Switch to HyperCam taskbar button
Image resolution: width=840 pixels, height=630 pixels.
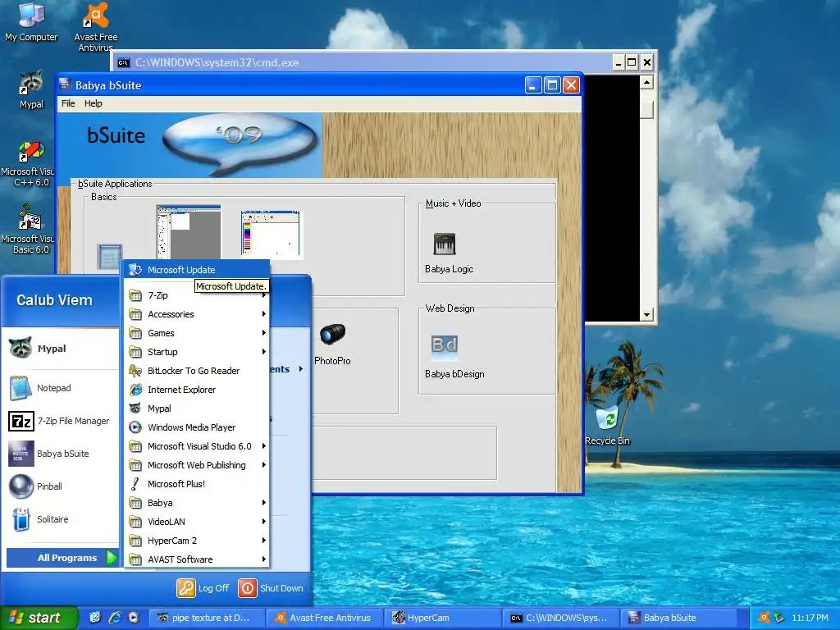[x=442, y=618]
